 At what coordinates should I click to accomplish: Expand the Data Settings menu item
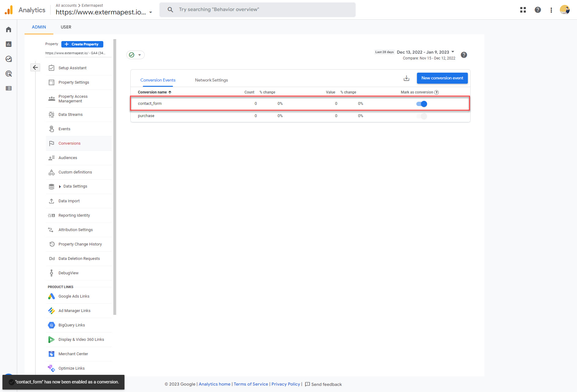pos(60,186)
